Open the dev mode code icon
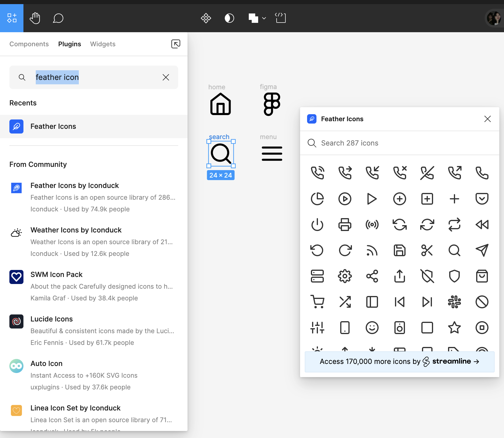Screen dimensions: 504x438 (280, 18)
